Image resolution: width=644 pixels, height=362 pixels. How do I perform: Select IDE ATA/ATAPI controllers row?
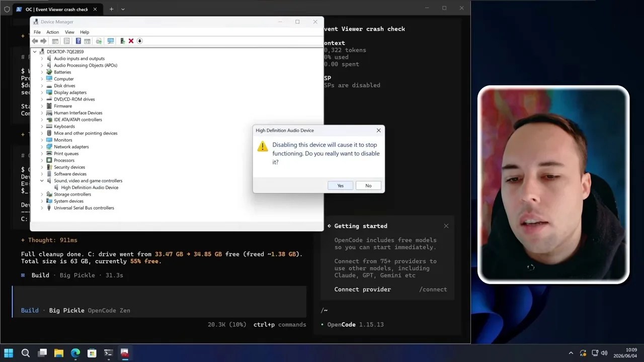pyautogui.click(x=78, y=120)
